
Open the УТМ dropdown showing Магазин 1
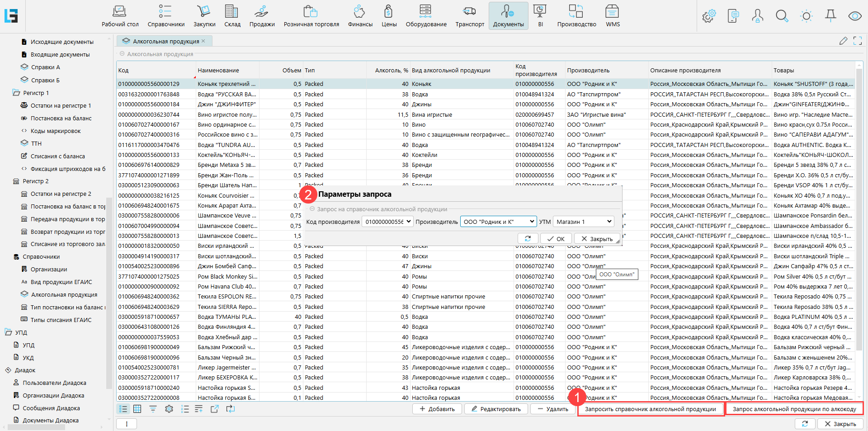coord(584,222)
